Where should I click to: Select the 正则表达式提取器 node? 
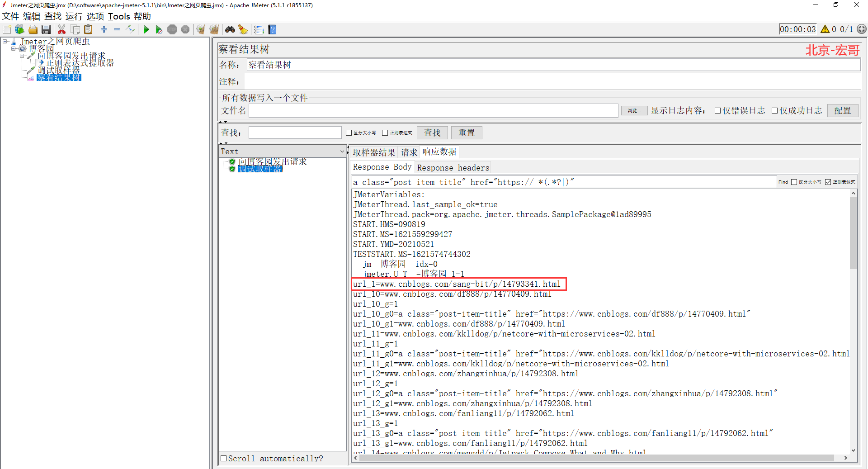point(80,63)
